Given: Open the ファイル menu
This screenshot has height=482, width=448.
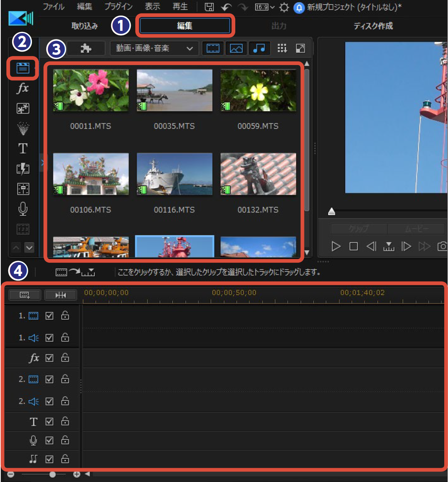Looking at the screenshot, I should click(53, 7).
